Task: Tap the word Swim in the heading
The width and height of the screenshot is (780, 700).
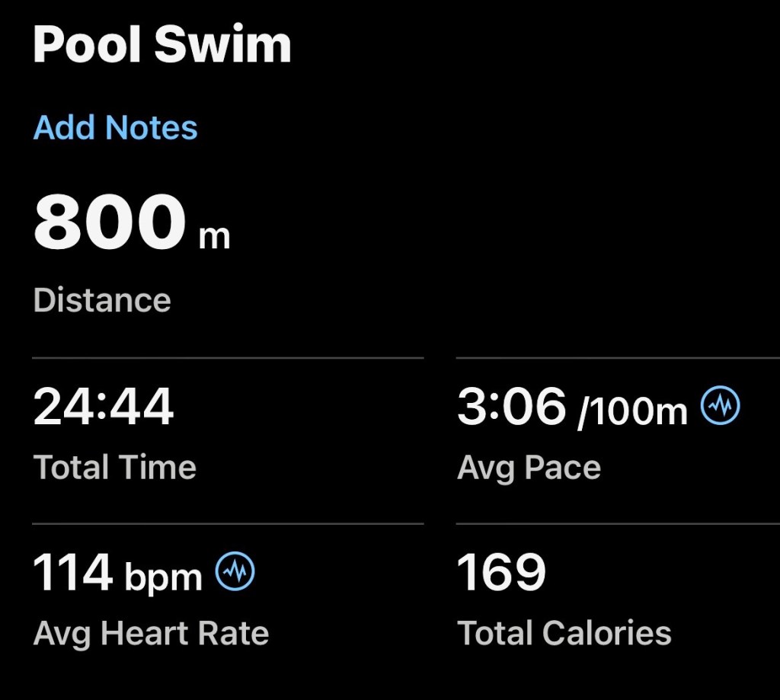Action: pos(223,44)
